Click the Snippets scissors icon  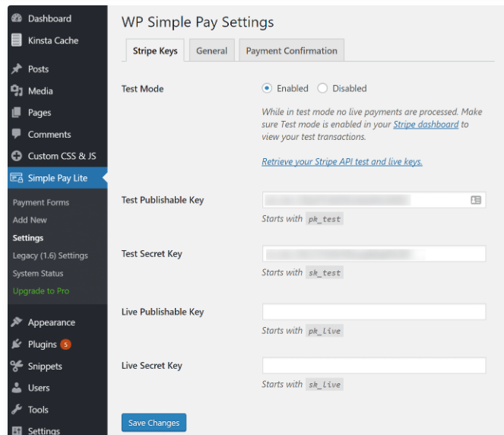pyautogui.click(x=17, y=366)
